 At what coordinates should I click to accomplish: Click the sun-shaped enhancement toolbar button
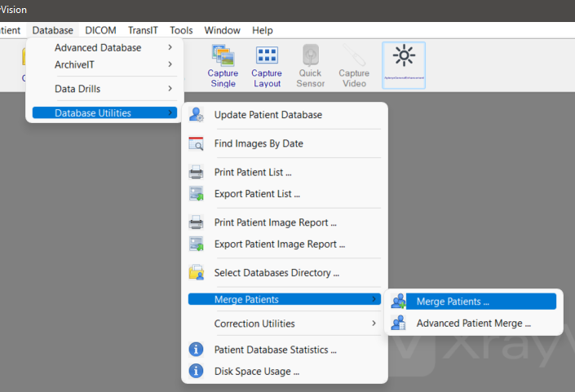pyautogui.click(x=404, y=65)
